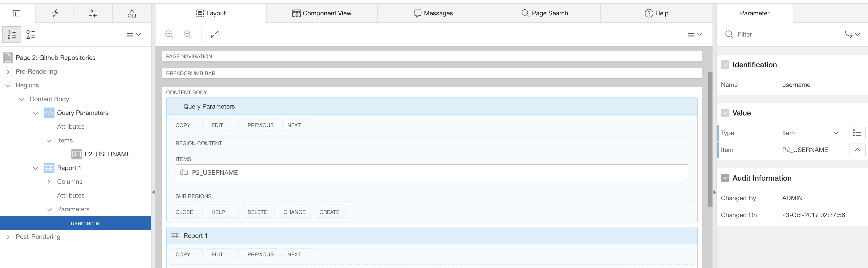Open the Shared Components tab icon
868x268 pixels.
[132, 13]
